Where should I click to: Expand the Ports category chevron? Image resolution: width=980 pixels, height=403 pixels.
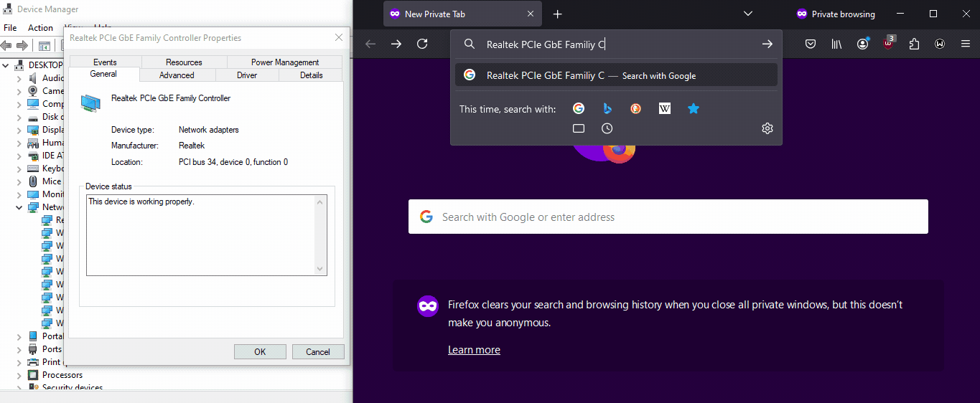[x=19, y=349]
